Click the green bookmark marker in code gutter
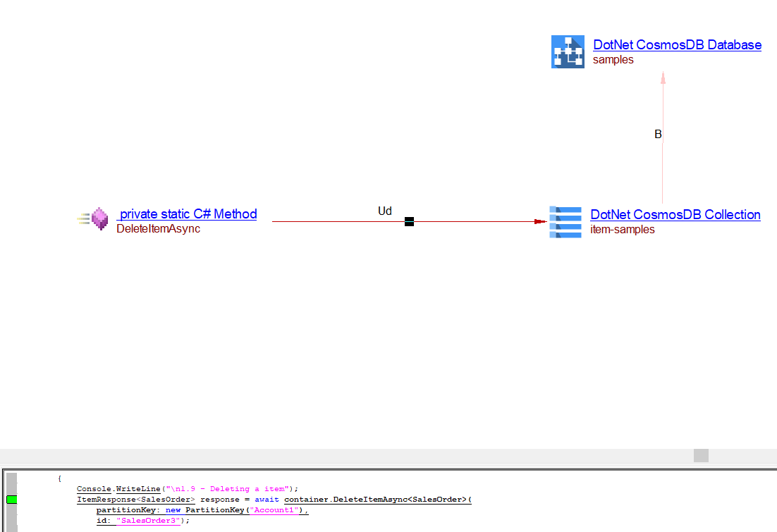Image resolution: width=777 pixels, height=532 pixels. pyautogui.click(x=12, y=500)
